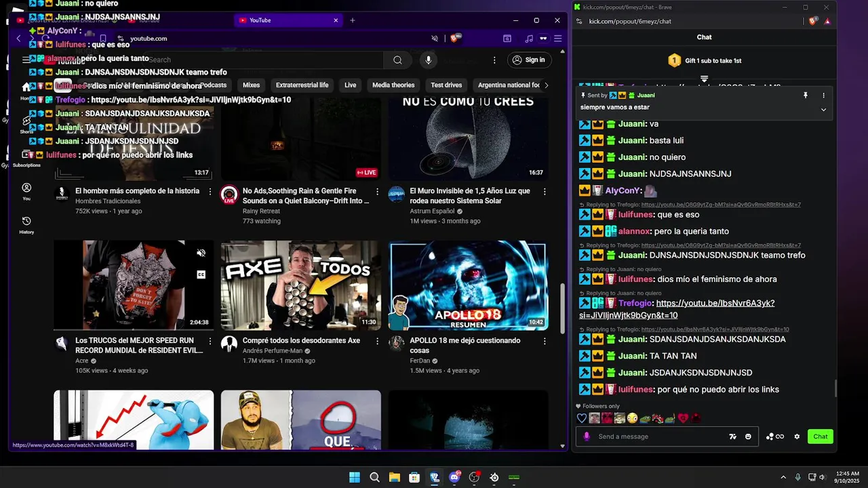Show hidden system tray icons chevron
Viewport: 868px width, 488px height.
(x=783, y=477)
